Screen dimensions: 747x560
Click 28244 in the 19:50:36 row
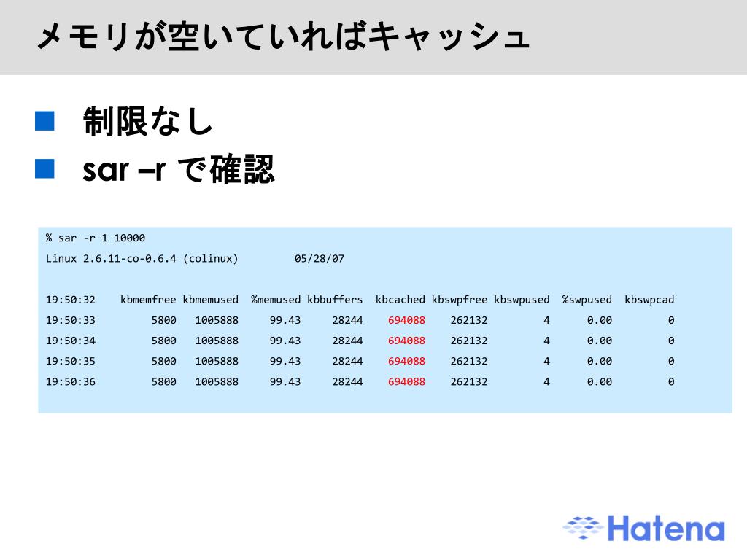click(347, 381)
